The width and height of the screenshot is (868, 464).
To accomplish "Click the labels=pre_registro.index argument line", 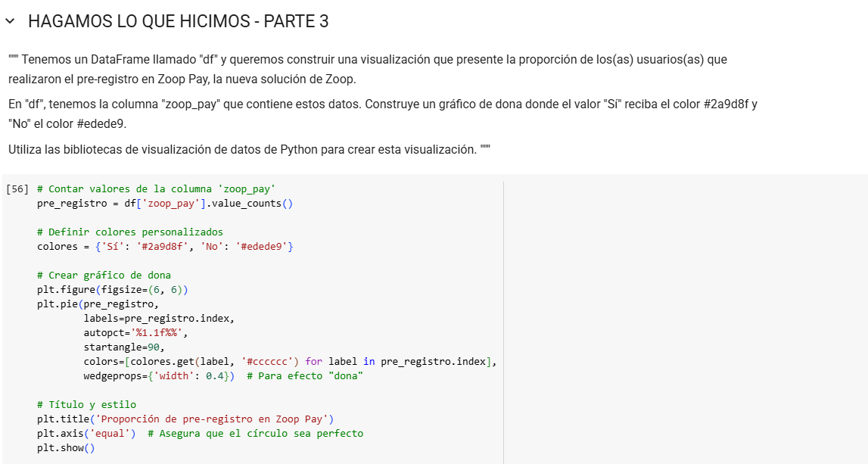I will (159, 319).
